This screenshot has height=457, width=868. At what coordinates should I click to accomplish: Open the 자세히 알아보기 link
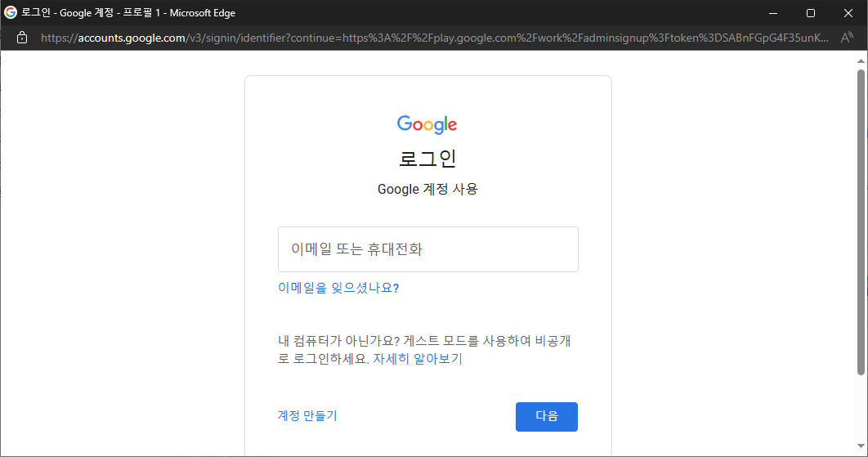(418, 358)
